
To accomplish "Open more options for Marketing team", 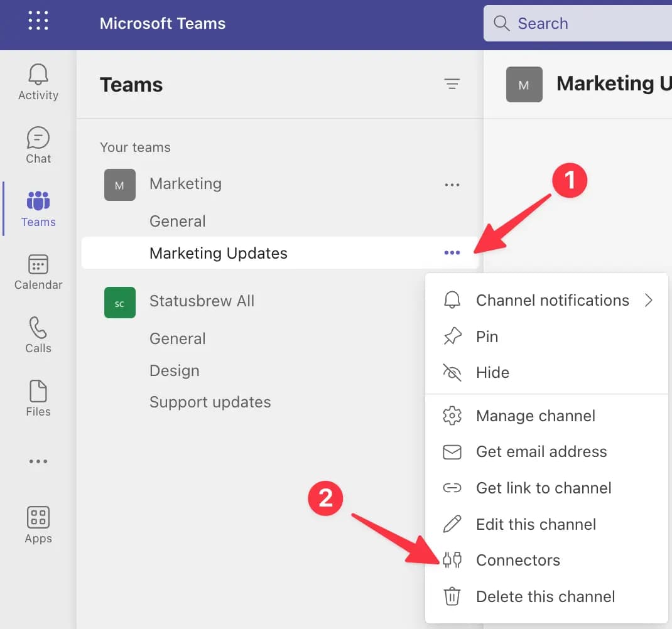I will (x=452, y=185).
